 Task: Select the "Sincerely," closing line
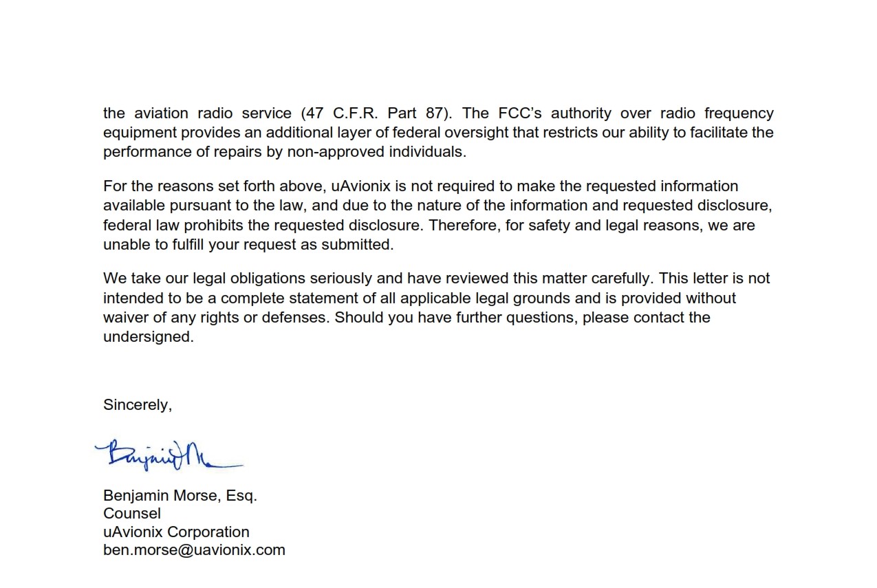tap(138, 405)
